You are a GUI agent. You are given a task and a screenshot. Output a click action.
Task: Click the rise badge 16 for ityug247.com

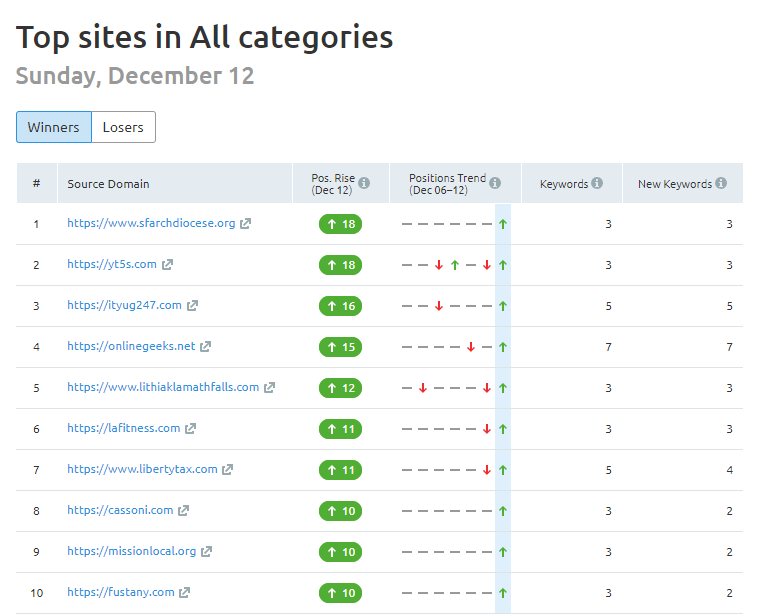tap(340, 306)
